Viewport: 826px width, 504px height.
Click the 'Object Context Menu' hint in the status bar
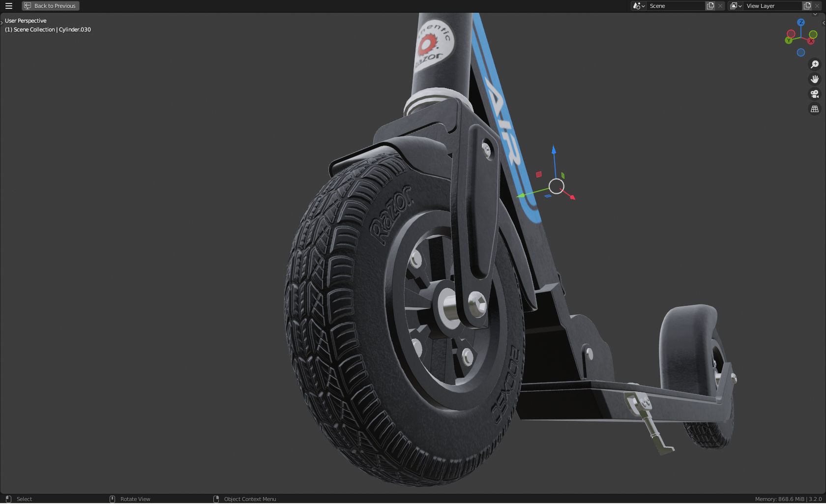coord(250,499)
